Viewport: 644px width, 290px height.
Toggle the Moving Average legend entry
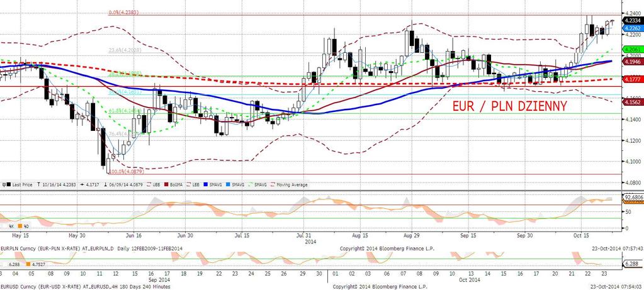(289, 184)
